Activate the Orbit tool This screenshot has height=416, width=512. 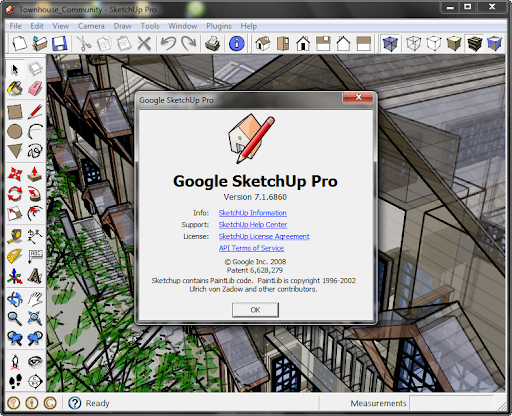coord(15,299)
